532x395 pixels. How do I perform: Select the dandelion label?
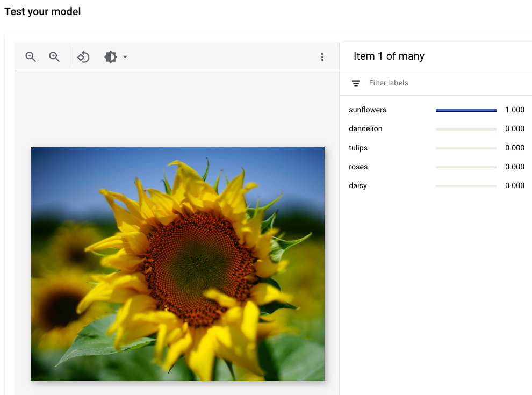point(365,128)
